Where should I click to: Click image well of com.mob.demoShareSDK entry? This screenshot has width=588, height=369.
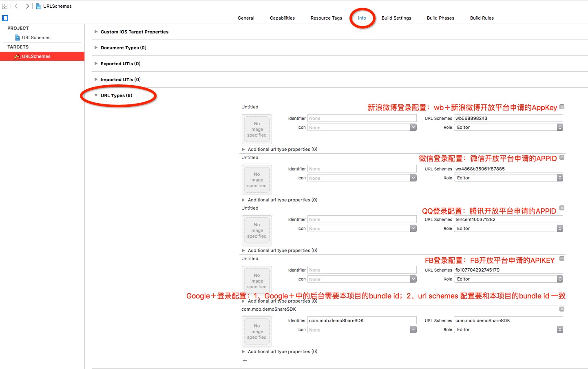(257, 331)
